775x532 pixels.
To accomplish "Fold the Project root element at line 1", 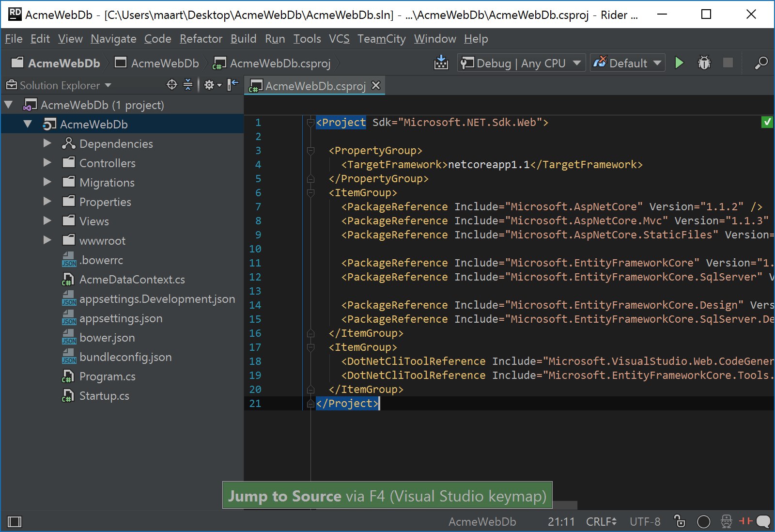I will click(310, 123).
